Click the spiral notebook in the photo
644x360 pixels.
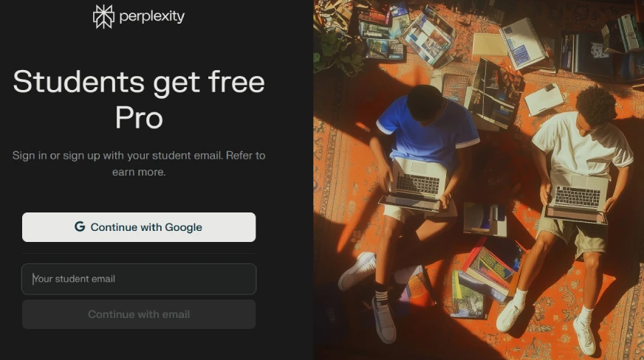522,43
